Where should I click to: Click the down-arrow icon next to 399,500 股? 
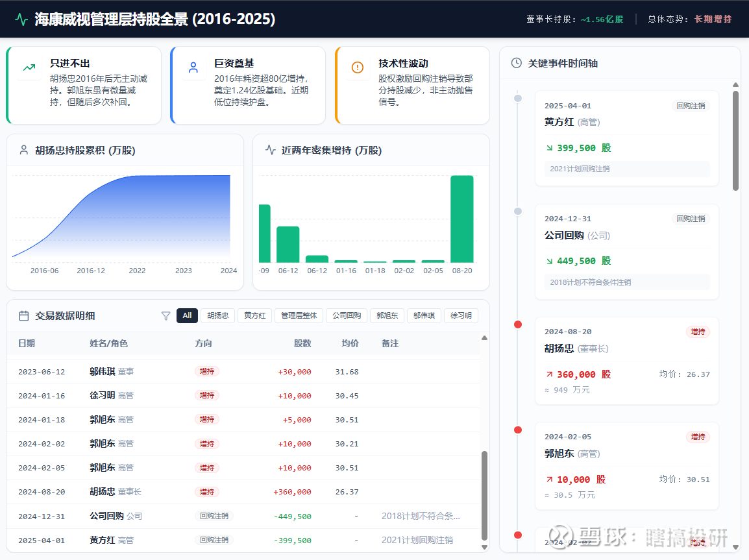coord(549,148)
